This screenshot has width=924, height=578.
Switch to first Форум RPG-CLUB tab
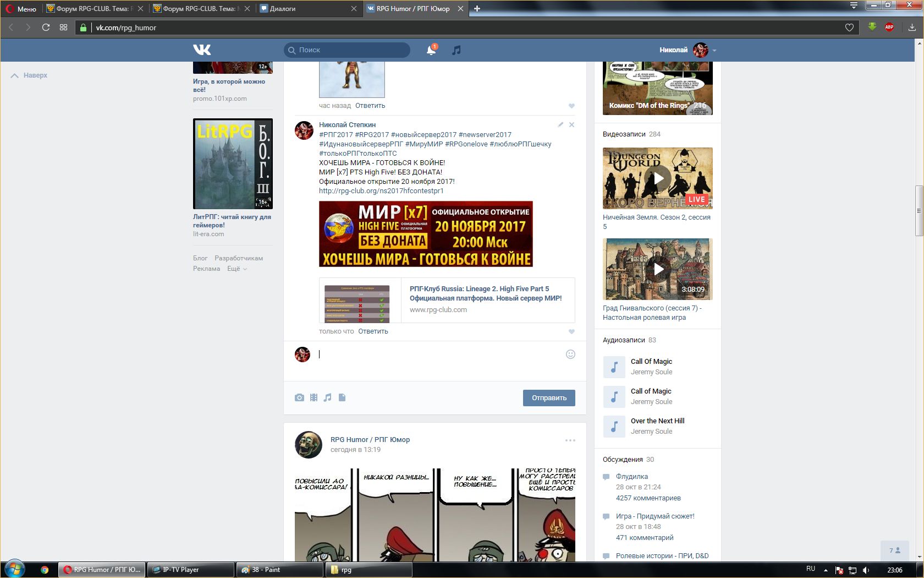click(95, 9)
